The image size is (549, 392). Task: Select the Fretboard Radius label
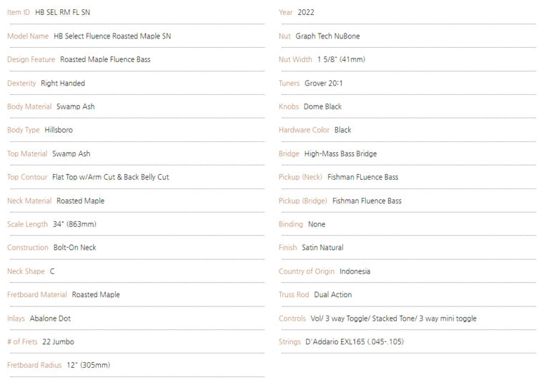(x=34, y=365)
